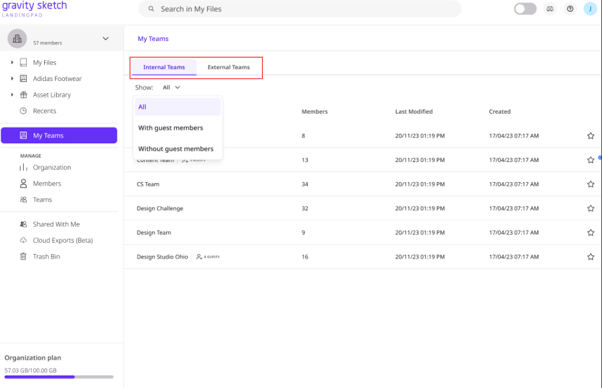Screen dimensions: 602x388
Task: Switch to the External Teams tab
Action: coord(228,67)
